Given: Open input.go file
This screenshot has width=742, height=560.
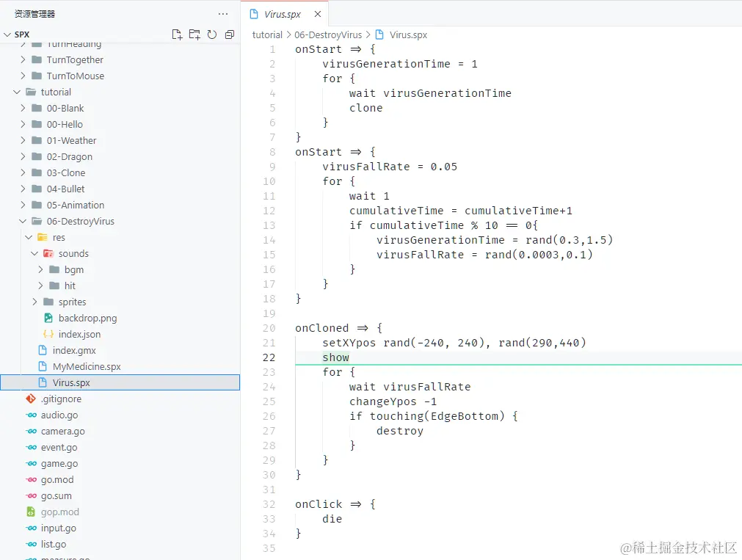Looking at the screenshot, I should pyautogui.click(x=58, y=528).
